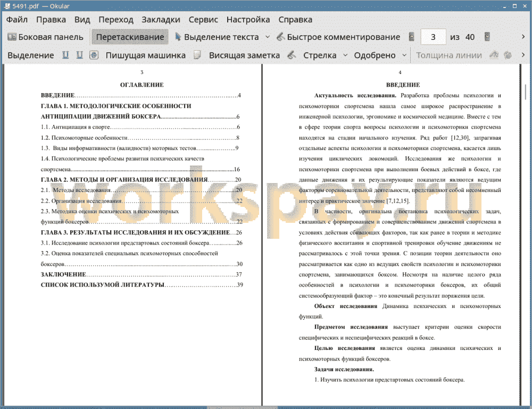
Task: Click the bold text 'Задачи исследования.'
Action: click(344, 369)
